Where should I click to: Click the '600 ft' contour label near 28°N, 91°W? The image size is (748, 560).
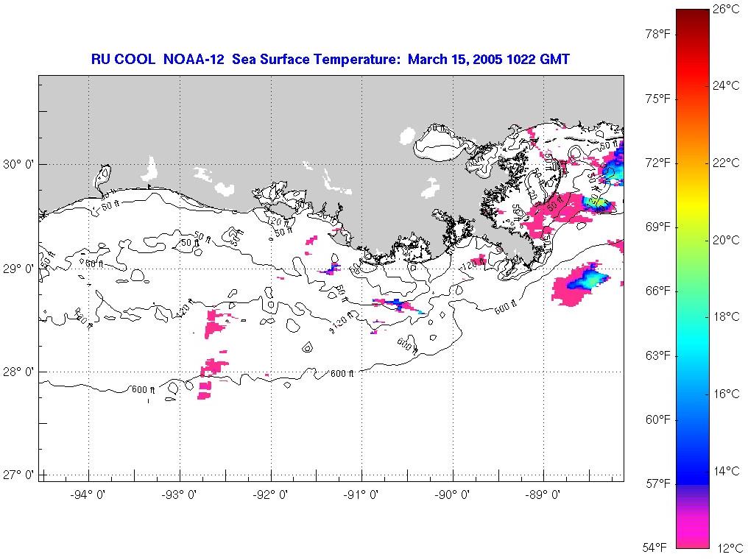click(x=342, y=374)
